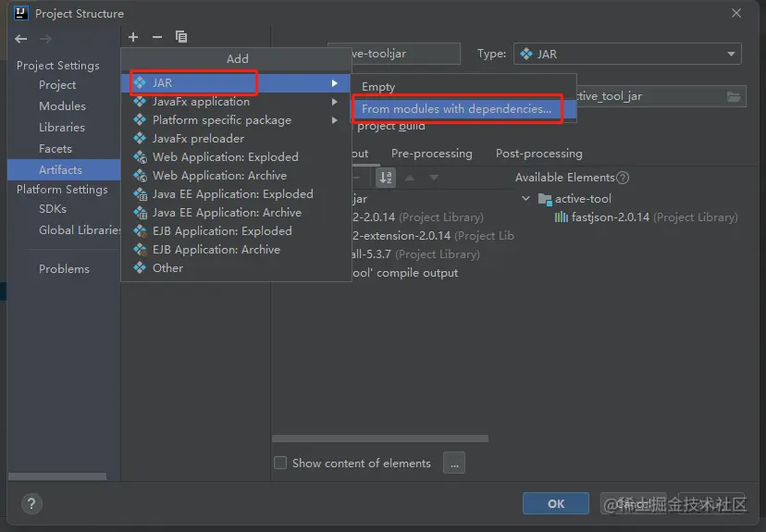Screen dimensions: 766x532
Task: Click the output directory path field
Action: tap(661, 96)
